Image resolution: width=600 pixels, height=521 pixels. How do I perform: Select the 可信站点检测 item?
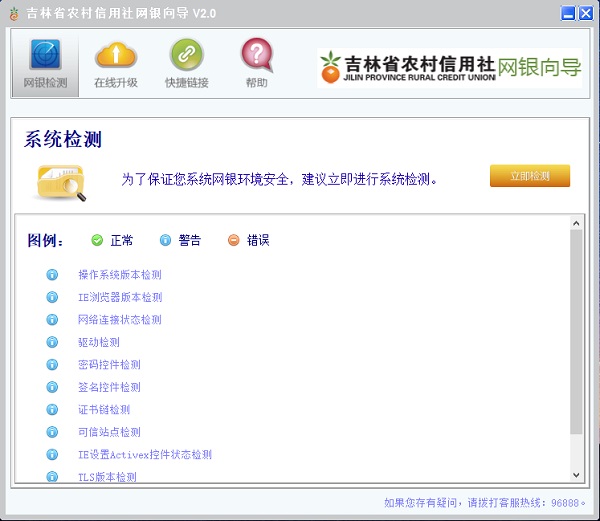point(109,432)
